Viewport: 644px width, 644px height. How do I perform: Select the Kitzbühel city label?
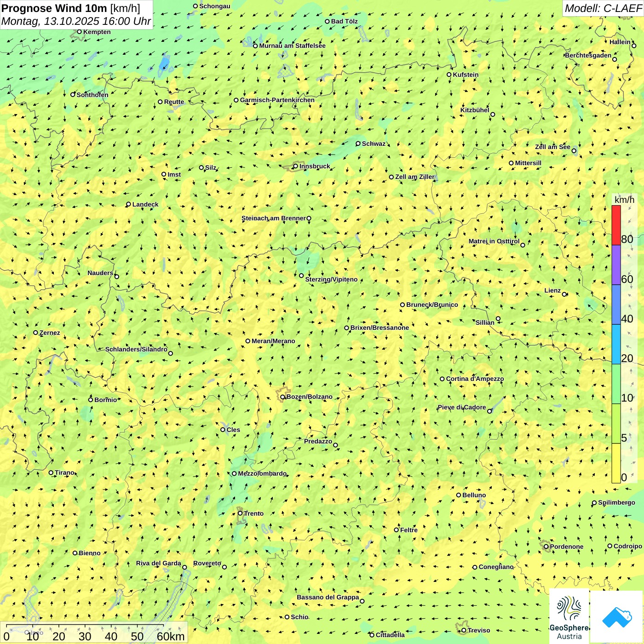pyautogui.click(x=475, y=110)
